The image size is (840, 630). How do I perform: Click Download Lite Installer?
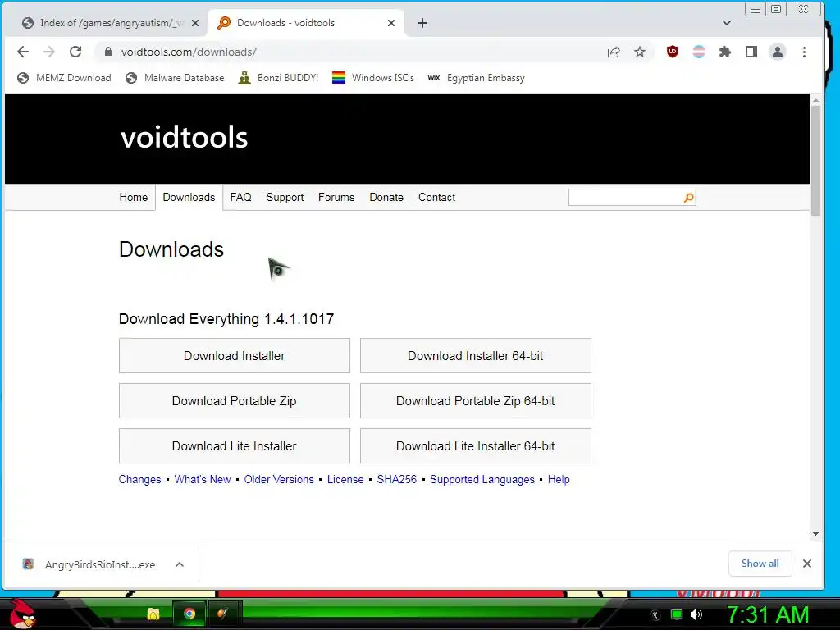tap(234, 445)
